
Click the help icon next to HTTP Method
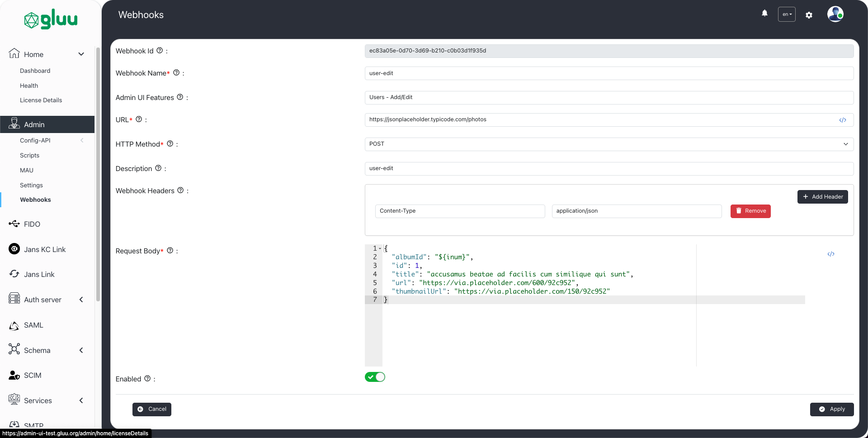coord(170,144)
